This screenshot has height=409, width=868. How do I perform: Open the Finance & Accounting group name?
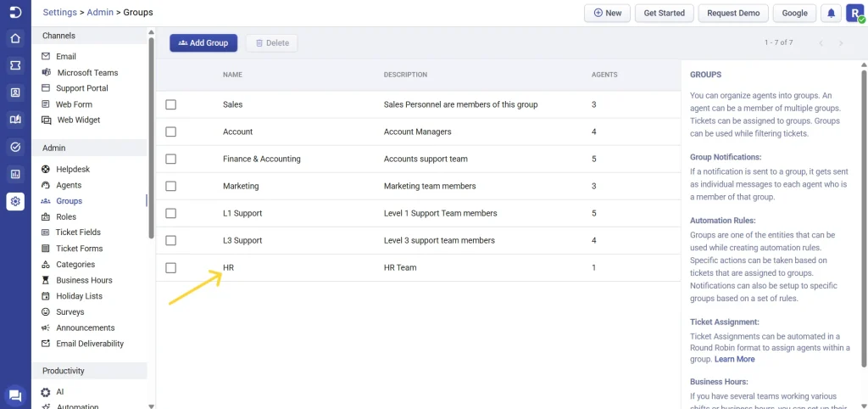[x=262, y=159]
